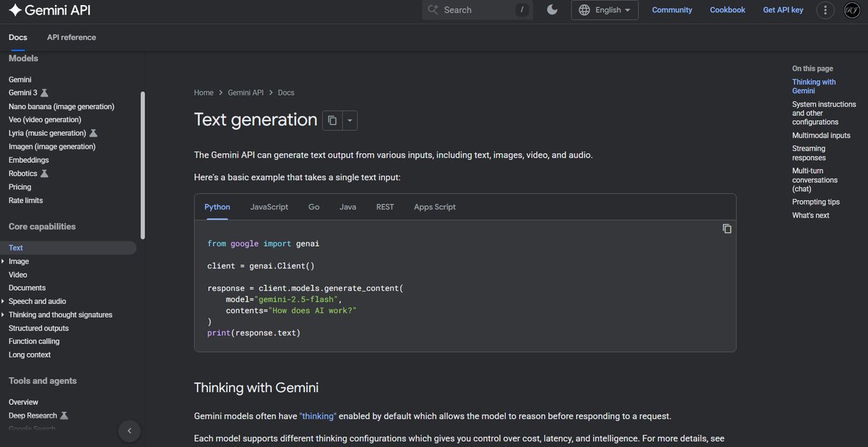Copy page with the icon beside the title
The width and height of the screenshot is (868, 447).
click(x=332, y=121)
